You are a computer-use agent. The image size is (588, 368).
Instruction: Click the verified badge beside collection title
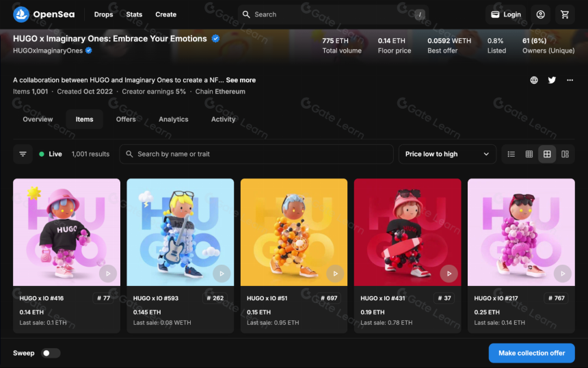coord(215,38)
